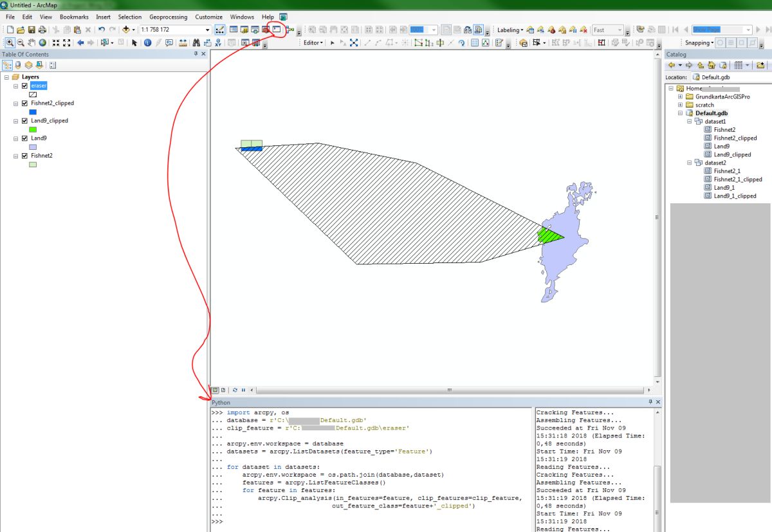Expand the GrundkartaArcGISPro folder

[x=680, y=96]
